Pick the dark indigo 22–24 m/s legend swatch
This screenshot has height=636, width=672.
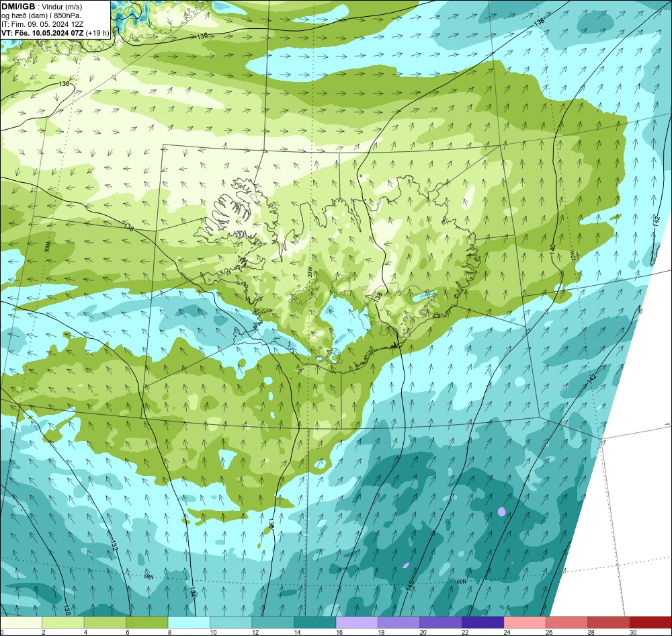483,623
